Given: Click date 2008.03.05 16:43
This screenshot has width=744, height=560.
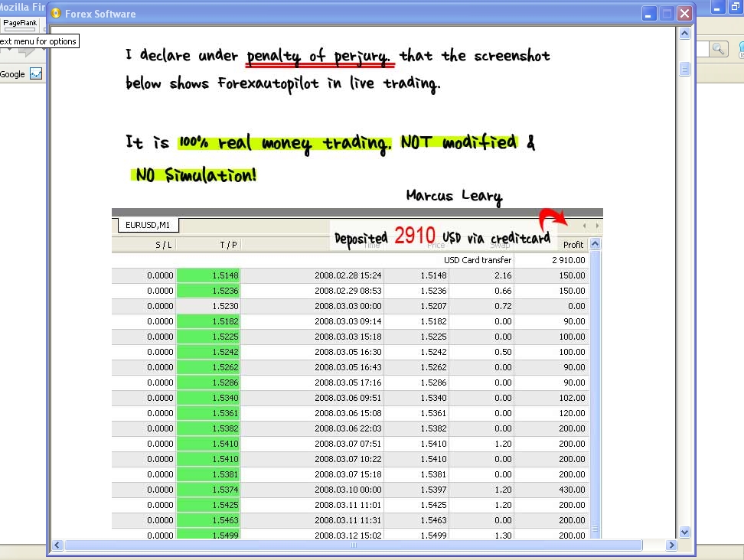Looking at the screenshot, I should (348, 367).
